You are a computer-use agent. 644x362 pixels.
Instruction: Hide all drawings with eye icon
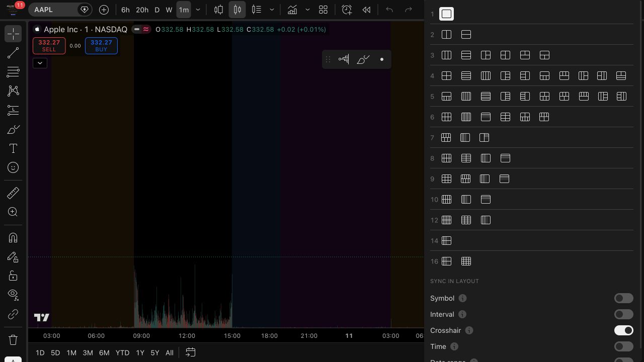[x=13, y=295]
